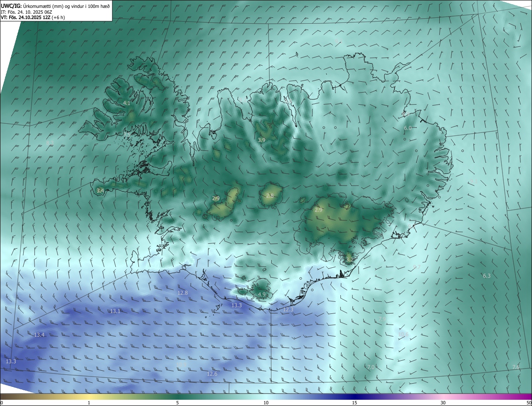Click the '30' tick label on the color scale
The width and height of the screenshot is (532, 406).
coord(443,403)
